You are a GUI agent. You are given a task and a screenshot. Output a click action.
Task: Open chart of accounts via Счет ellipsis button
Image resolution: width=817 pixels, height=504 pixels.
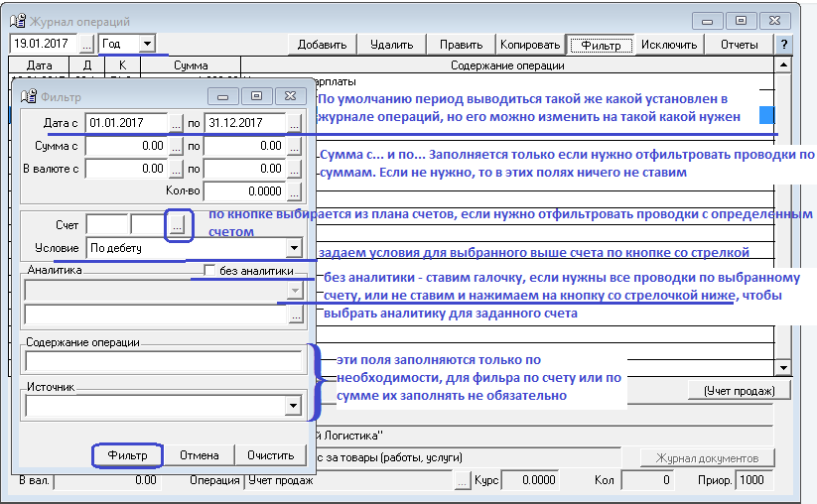177,225
